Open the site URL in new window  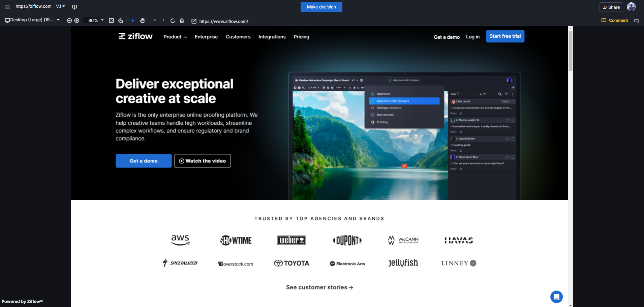click(x=194, y=21)
